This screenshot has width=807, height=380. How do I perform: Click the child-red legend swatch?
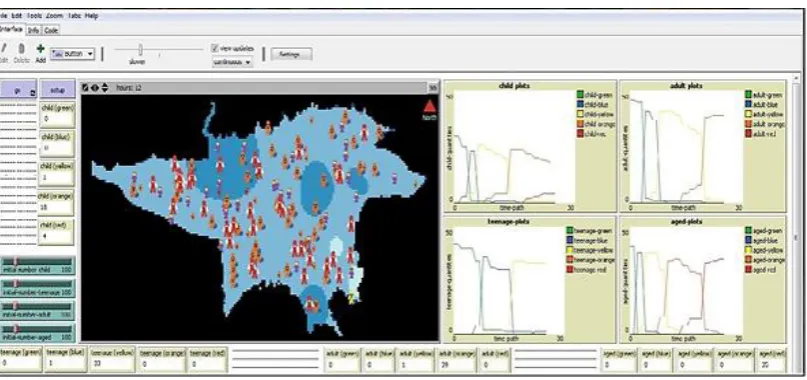[x=580, y=134]
